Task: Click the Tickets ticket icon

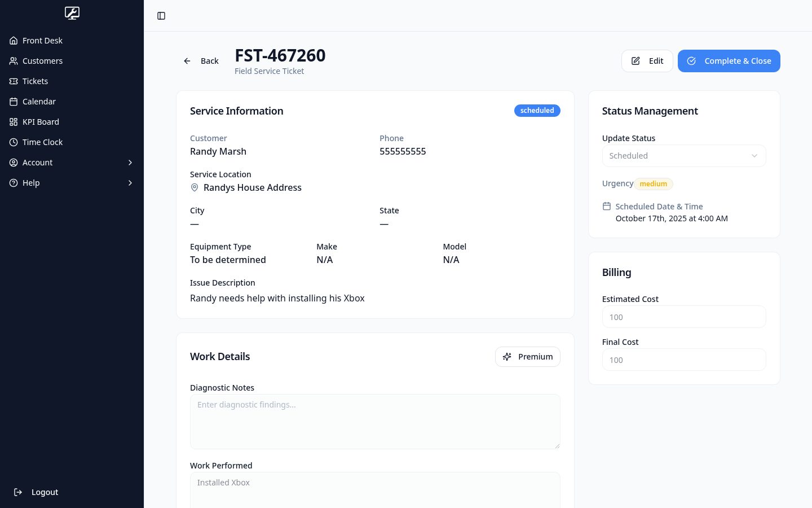Action: [x=14, y=81]
